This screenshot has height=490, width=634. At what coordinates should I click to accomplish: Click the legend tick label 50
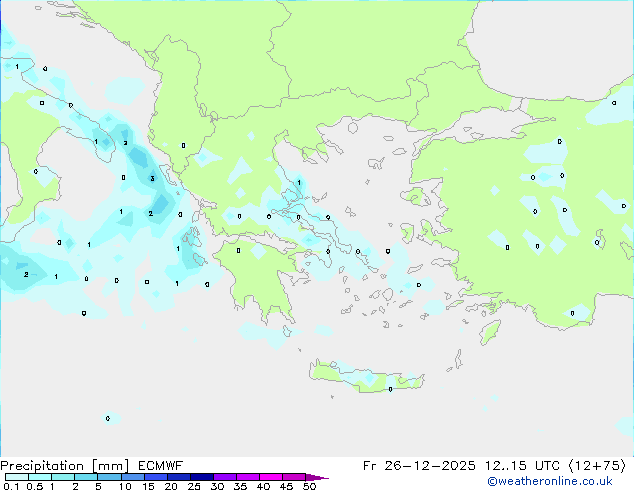tap(309, 486)
